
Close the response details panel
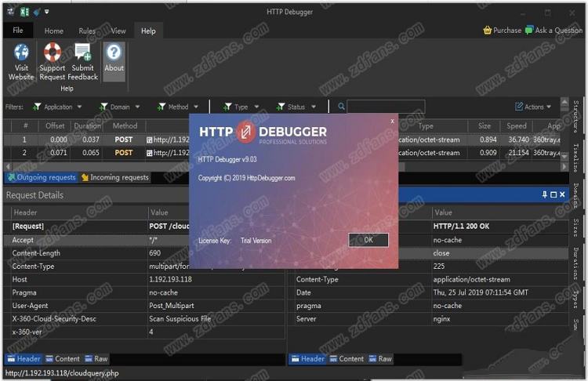(x=562, y=194)
